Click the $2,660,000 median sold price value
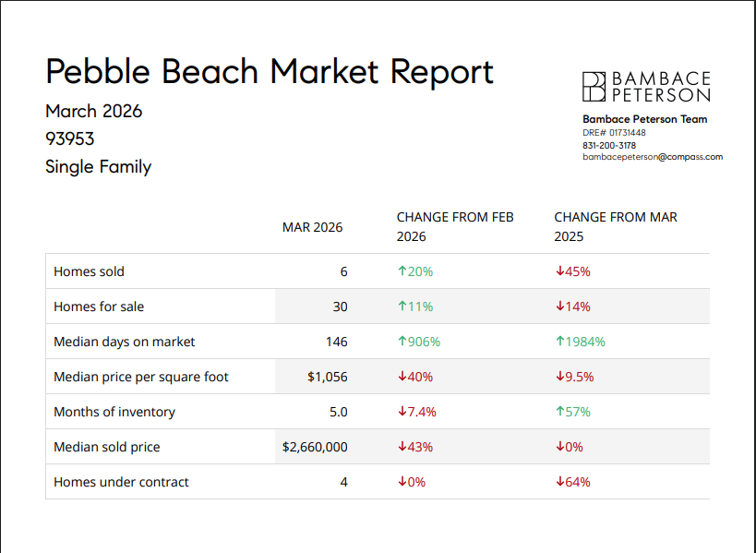This screenshot has width=756, height=553. coord(315,447)
